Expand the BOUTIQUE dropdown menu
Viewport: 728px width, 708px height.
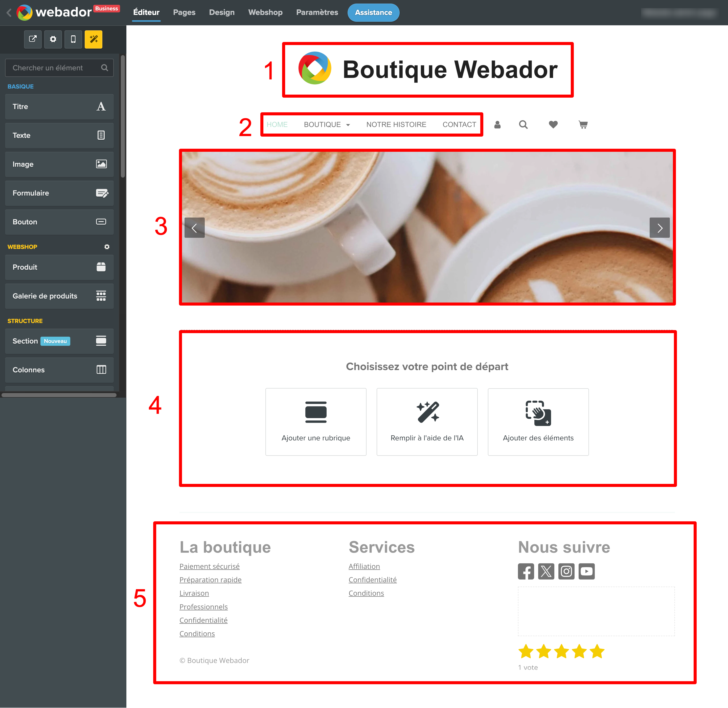click(327, 124)
